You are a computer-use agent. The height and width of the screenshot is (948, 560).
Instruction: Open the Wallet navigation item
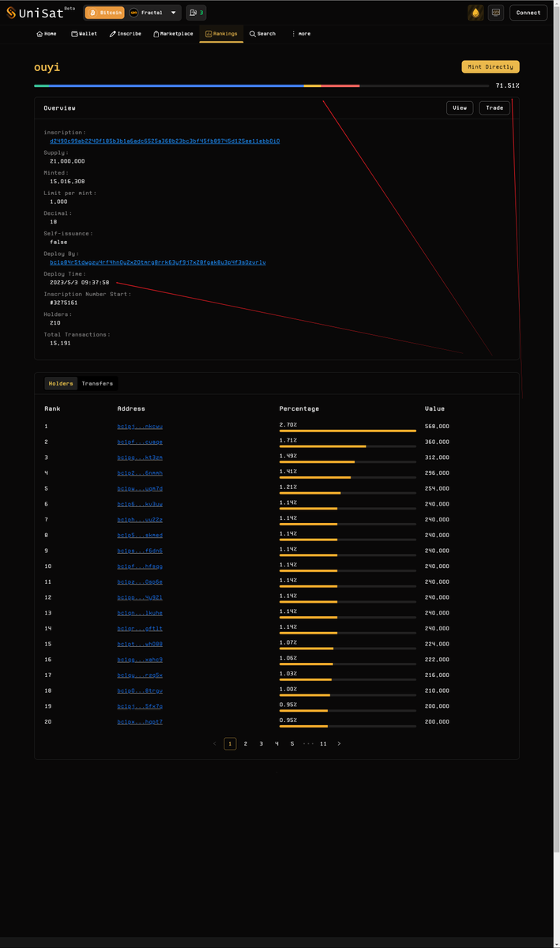[85, 34]
